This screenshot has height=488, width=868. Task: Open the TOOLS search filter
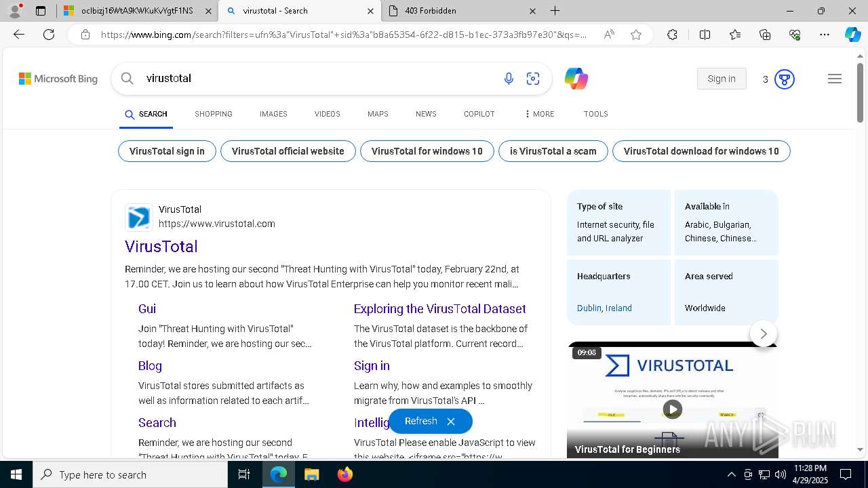595,114
